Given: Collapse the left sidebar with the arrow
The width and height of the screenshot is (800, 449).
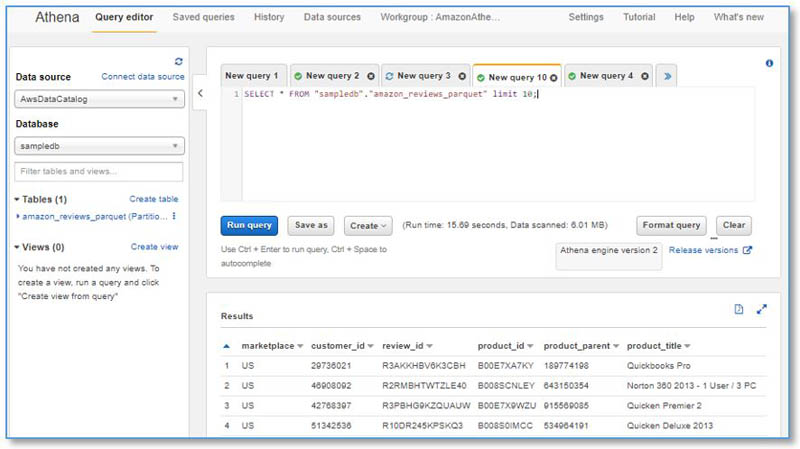Looking at the screenshot, I should [x=201, y=93].
